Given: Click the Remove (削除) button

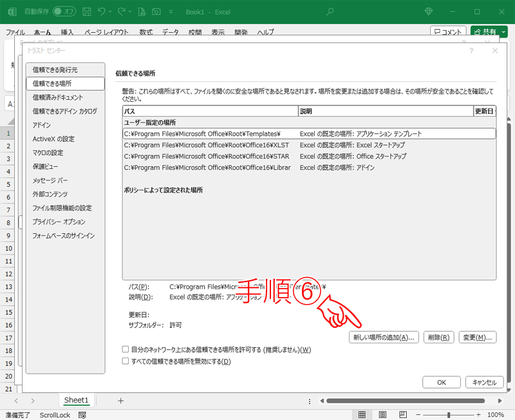Looking at the screenshot, I should (x=439, y=337).
